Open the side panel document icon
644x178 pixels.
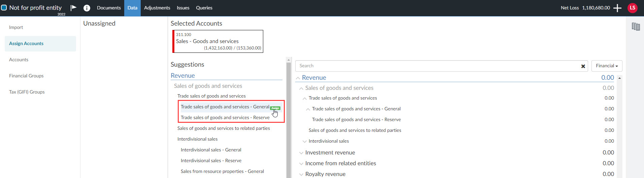(636, 27)
